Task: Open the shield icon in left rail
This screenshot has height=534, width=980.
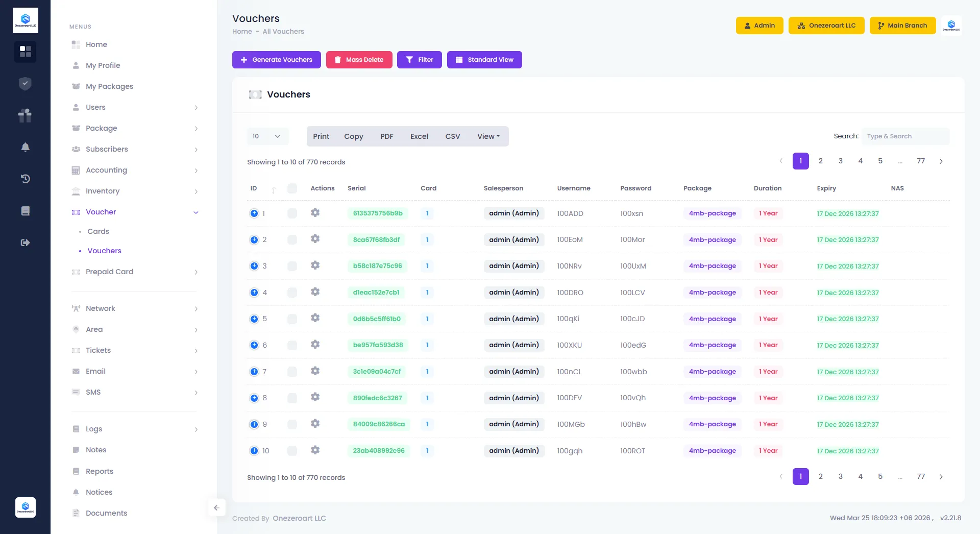Action: tap(25, 84)
